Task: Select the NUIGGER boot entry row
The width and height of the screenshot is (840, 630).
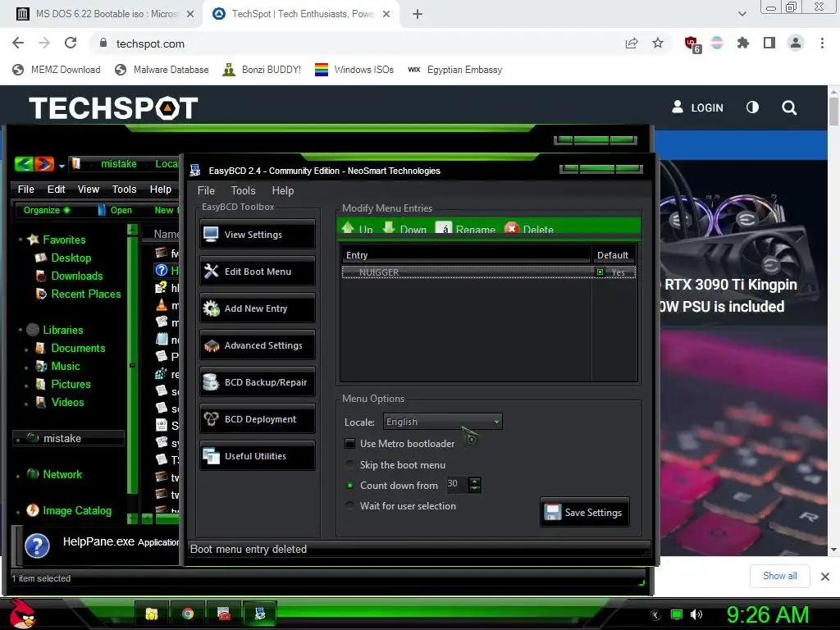Action: click(x=489, y=272)
